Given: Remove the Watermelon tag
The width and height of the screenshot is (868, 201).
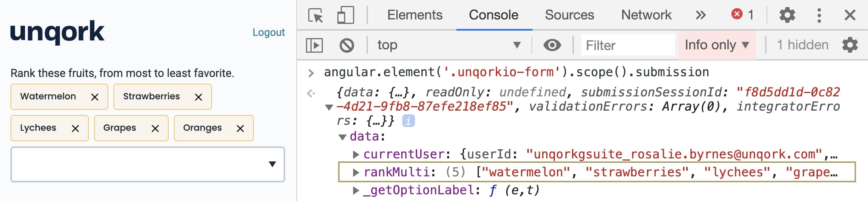Looking at the screenshot, I should pyautogui.click(x=95, y=97).
